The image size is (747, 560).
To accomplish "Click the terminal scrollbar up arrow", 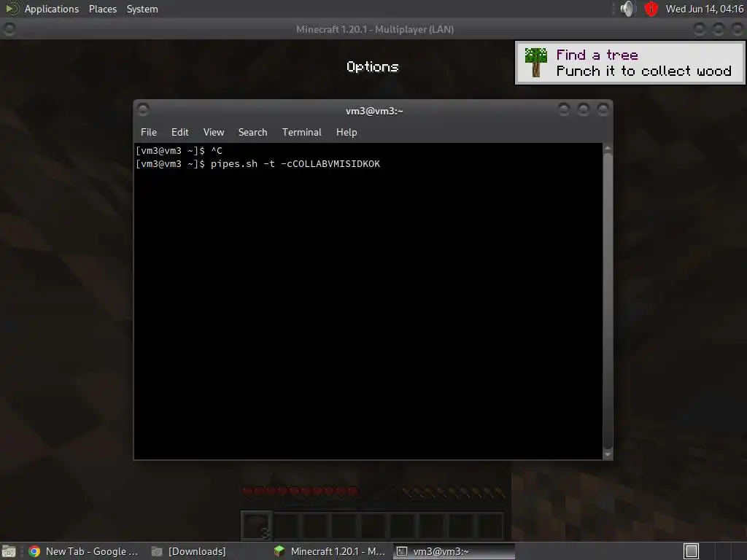I will click(x=608, y=149).
